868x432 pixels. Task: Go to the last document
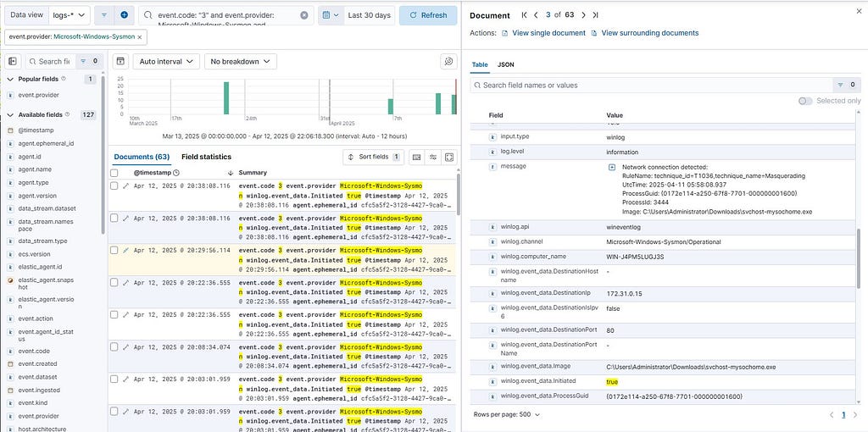point(595,15)
